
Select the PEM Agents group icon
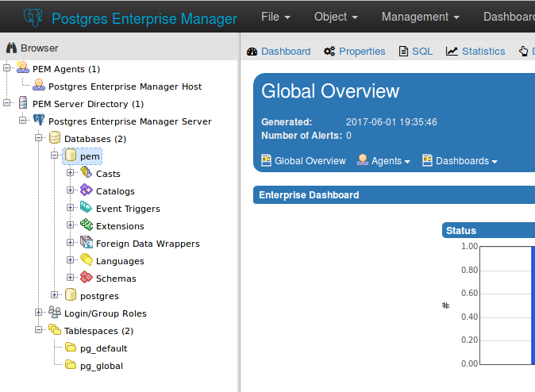click(x=23, y=68)
